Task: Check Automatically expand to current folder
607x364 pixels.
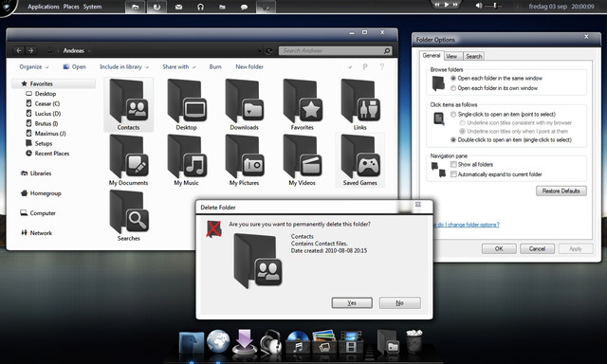Action: tap(453, 174)
